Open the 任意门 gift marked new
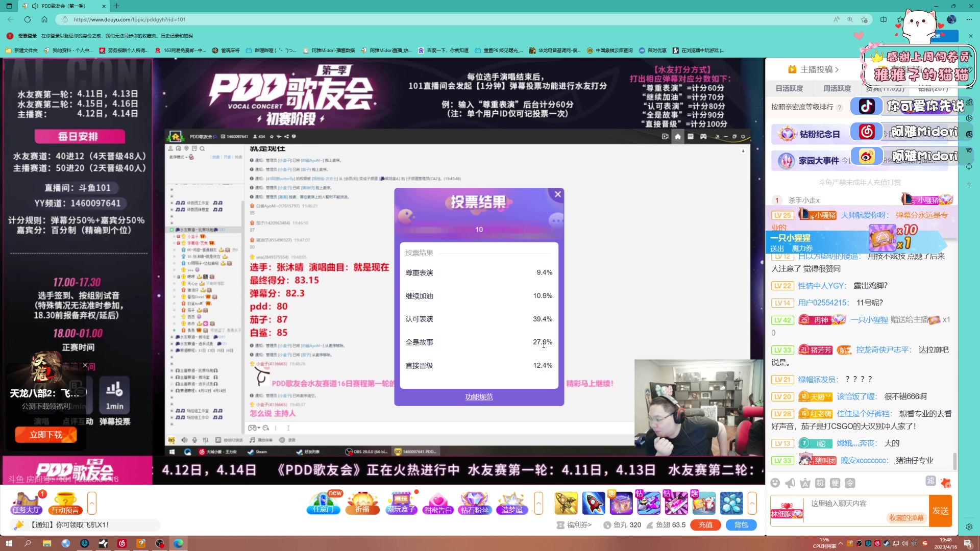Image resolution: width=980 pixels, height=551 pixels. [324, 503]
